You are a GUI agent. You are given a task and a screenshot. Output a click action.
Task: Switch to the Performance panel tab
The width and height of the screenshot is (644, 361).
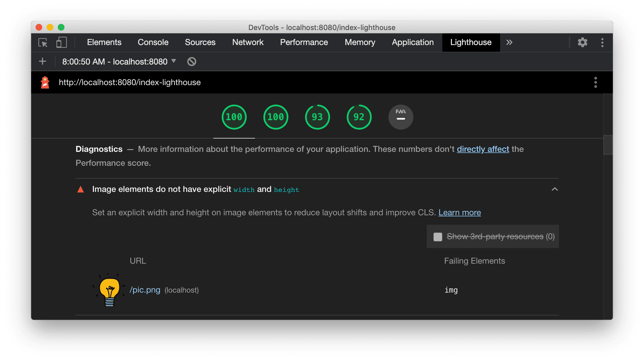click(304, 42)
